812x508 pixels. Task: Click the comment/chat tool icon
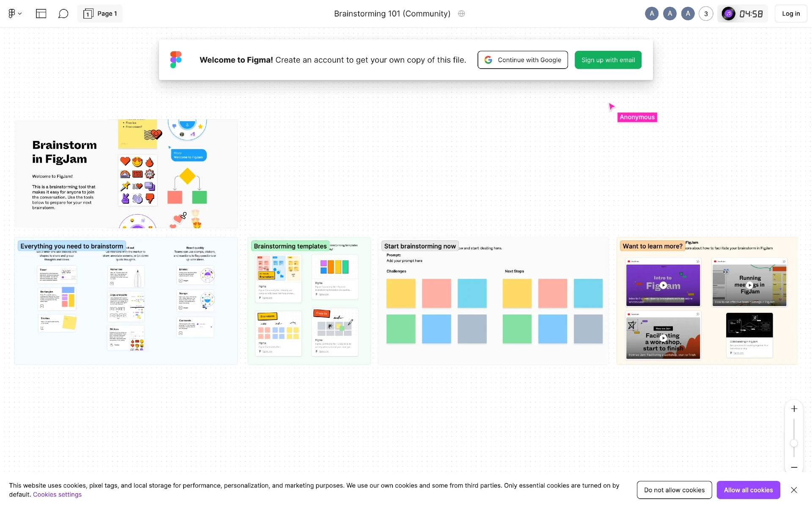(63, 14)
